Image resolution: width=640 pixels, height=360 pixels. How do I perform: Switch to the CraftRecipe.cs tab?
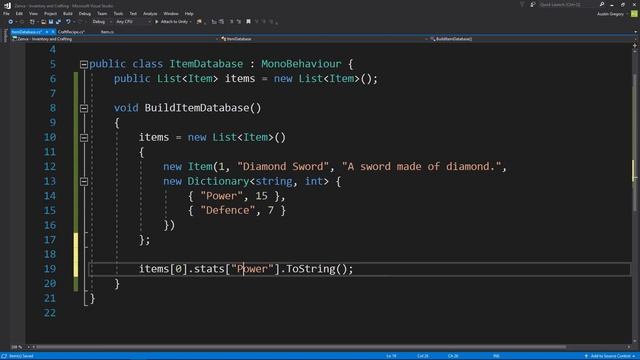[x=71, y=31]
